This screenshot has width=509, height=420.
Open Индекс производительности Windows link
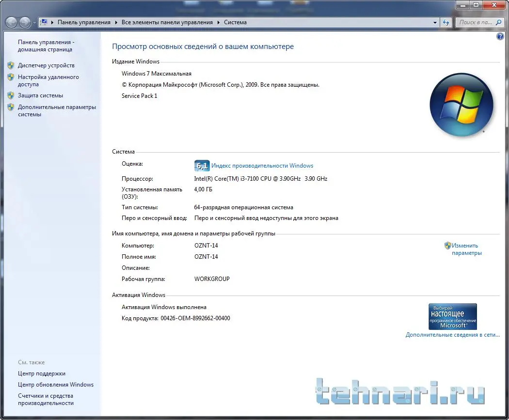262,165
